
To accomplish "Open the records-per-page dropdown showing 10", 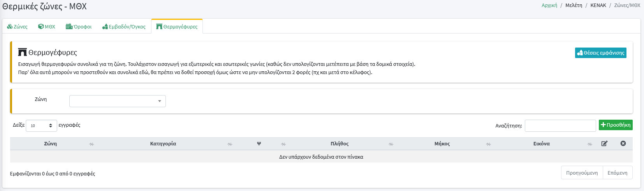I will pos(41,126).
